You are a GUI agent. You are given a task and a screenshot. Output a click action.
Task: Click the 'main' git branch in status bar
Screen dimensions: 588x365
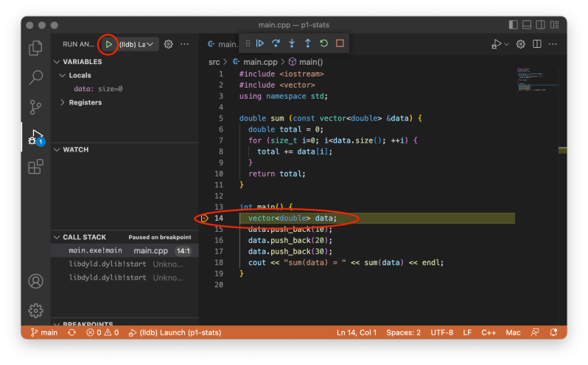coord(44,333)
